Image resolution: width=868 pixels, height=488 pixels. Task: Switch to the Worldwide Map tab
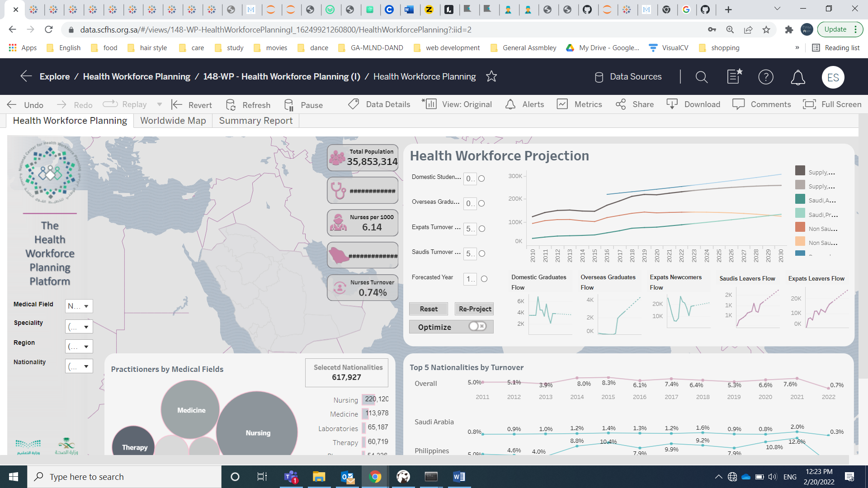point(173,121)
